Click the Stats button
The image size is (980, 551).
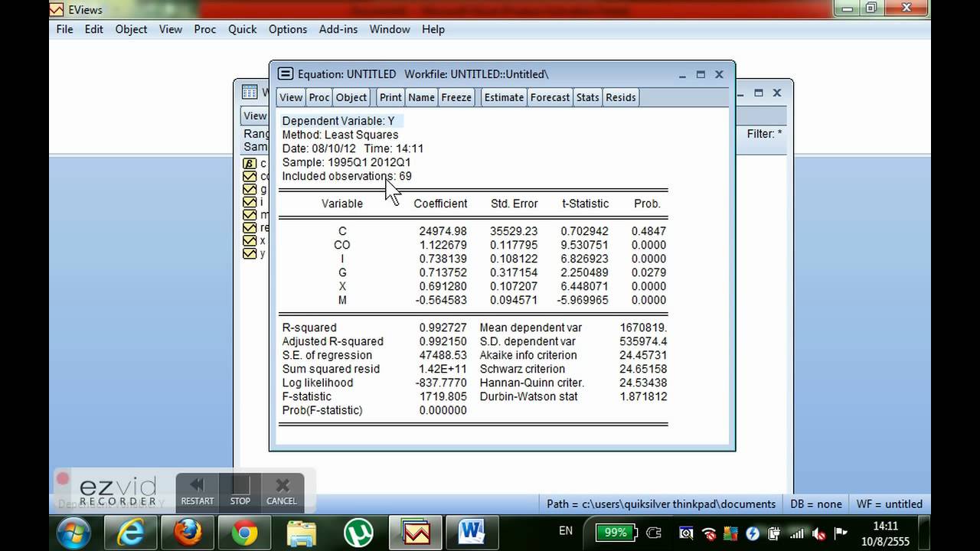(588, 97)
